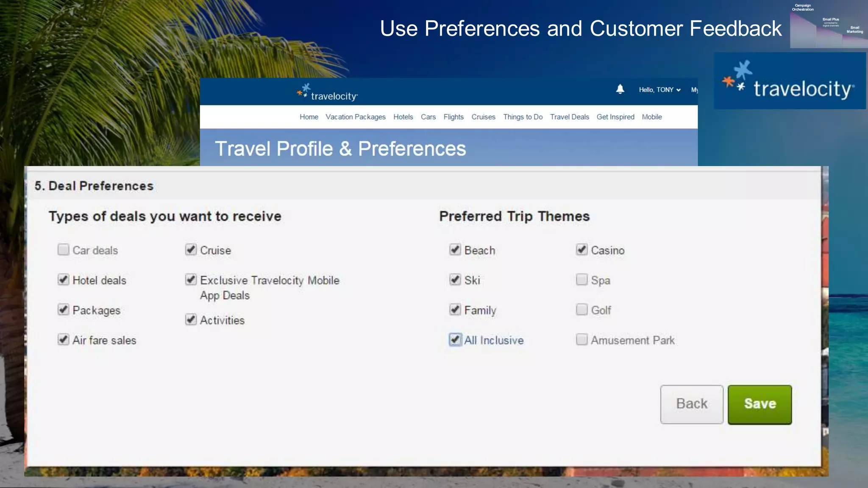Screen dimensions: 868x488
Task: Enable the Golf trip theme checkbox
Action: point(582,310)
